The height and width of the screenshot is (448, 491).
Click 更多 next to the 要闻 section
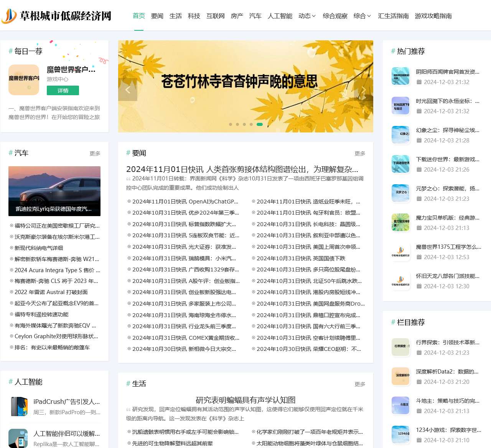(x=360, y=153)
